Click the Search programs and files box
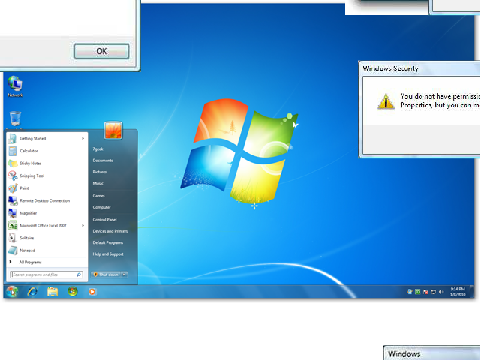The image size is (480, 360). [47, 275]
